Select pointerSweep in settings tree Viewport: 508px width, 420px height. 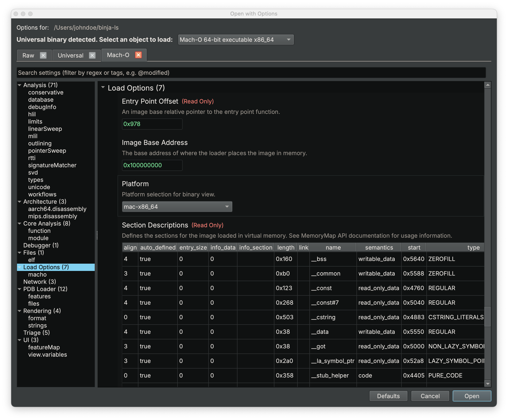pos(47,151)
